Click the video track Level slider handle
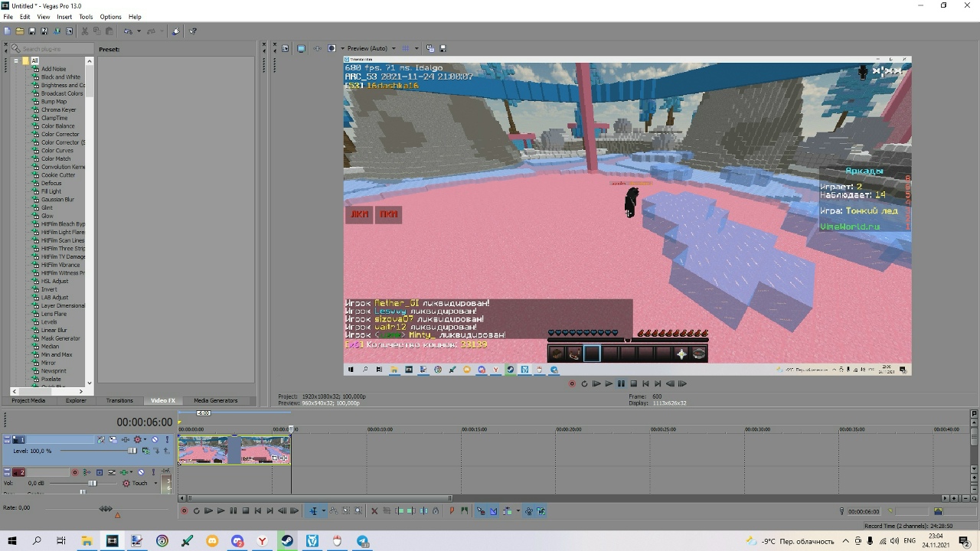This screenshot has width=980, height=551. click(x=132, y=451)
